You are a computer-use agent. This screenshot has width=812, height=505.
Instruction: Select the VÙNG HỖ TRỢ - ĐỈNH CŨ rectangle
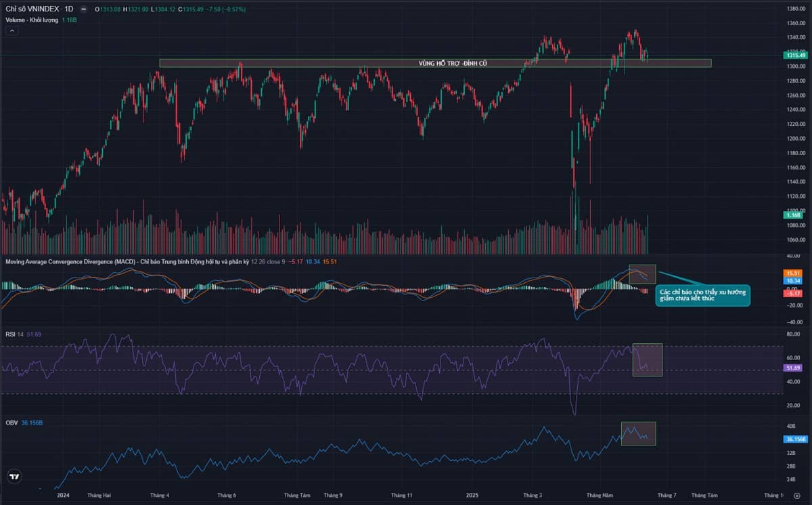(435, 63)
